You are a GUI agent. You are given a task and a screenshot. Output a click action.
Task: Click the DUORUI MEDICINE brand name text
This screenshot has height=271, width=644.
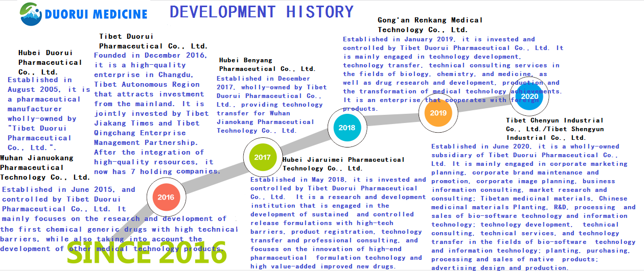tap(96, 14)
